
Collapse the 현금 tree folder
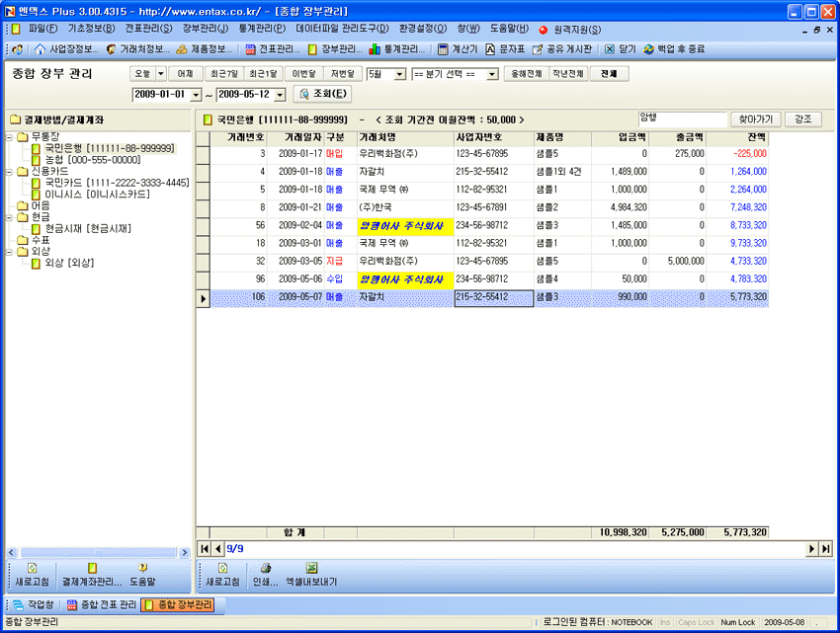pos(9,217)
